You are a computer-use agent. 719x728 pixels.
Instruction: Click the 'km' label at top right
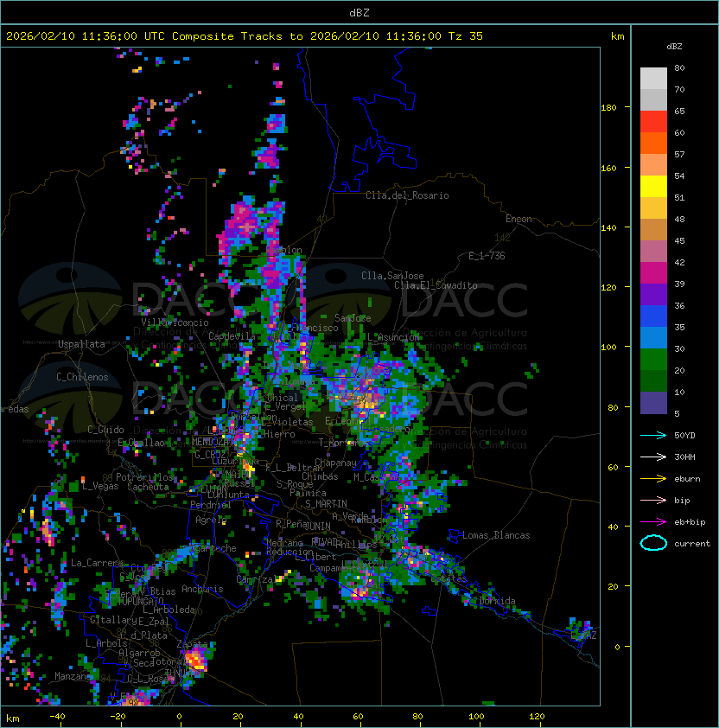pyautogui.click(x=617, y=36)
